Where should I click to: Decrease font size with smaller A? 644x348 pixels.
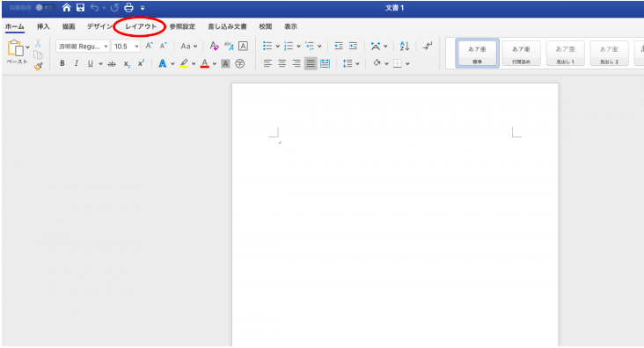click(164, 46)
